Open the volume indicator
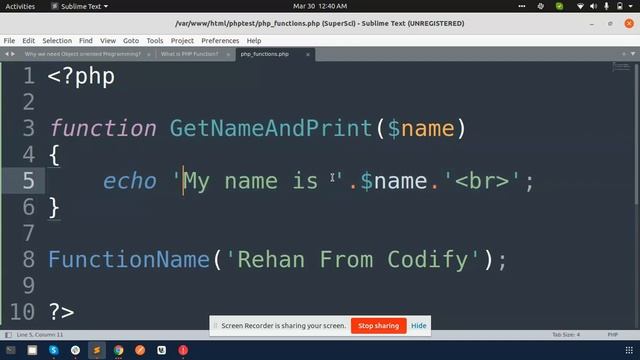This screenshot has width=640, height=360. tap(593, 6)
